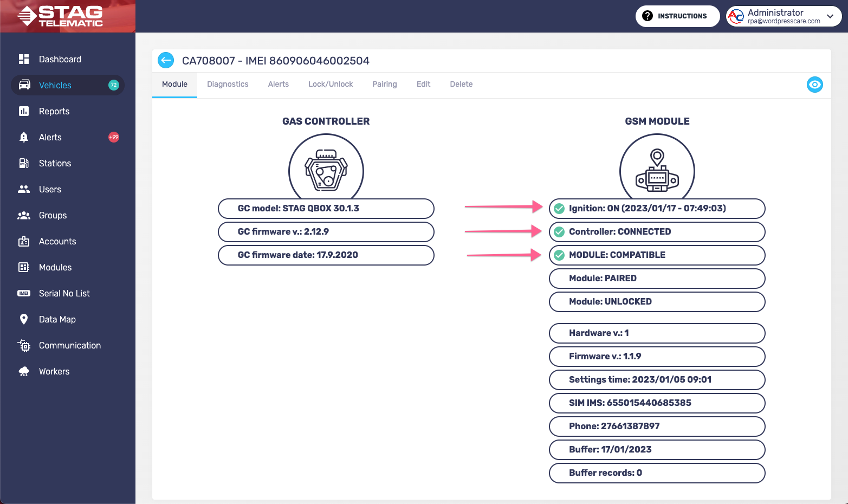Screen dimensions: 848x504
Task: Click the Vehicles car icon
Action: click(x=24, y=85)
